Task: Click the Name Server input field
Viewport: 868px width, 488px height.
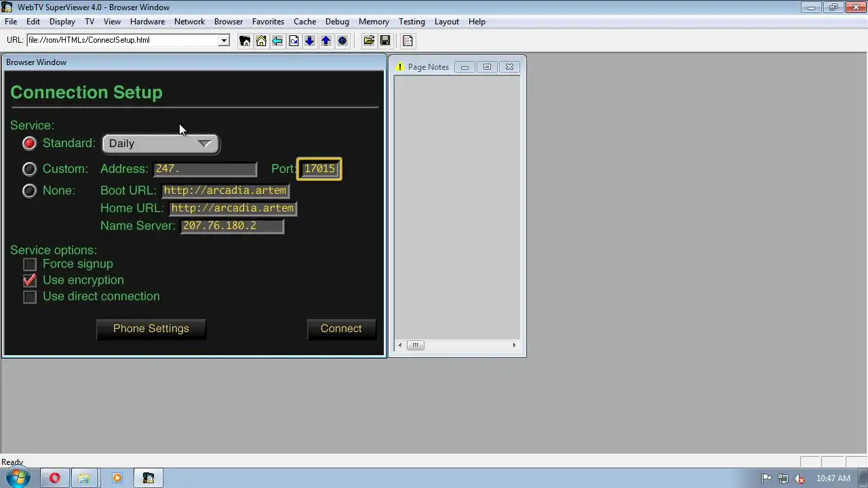Action: pyautogui.click(x=232, y=226)
